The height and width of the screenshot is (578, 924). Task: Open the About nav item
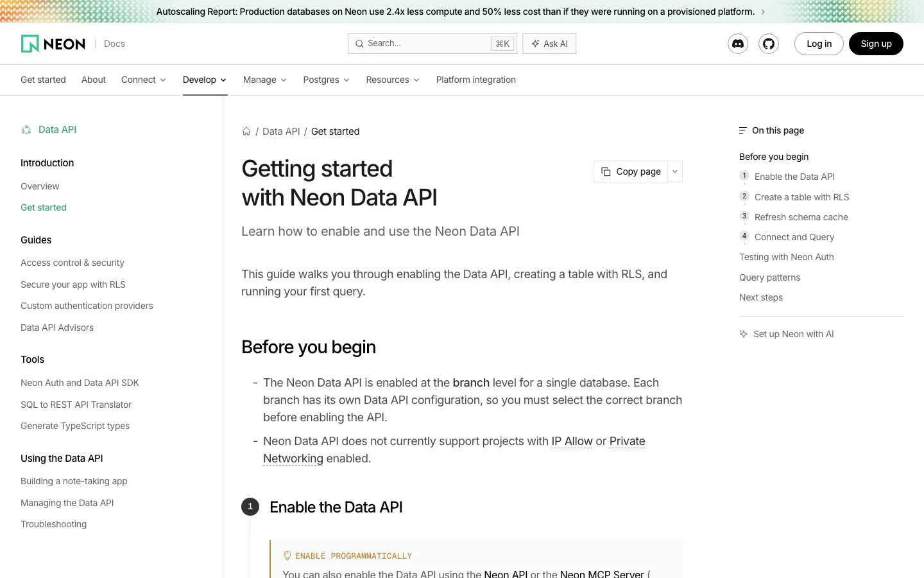[94, 80]
